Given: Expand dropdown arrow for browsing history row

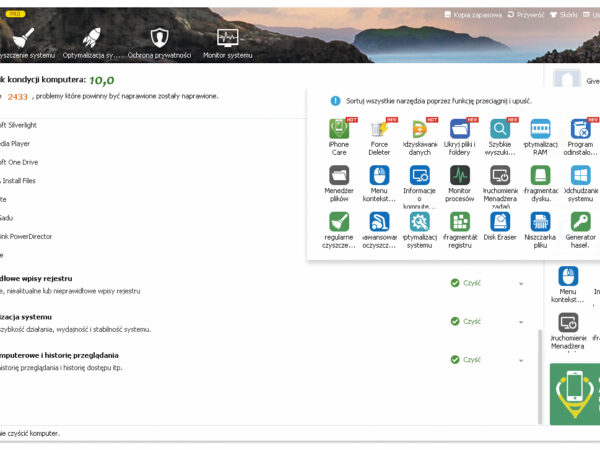Looking at the screenshot, I should click(521, 360).
